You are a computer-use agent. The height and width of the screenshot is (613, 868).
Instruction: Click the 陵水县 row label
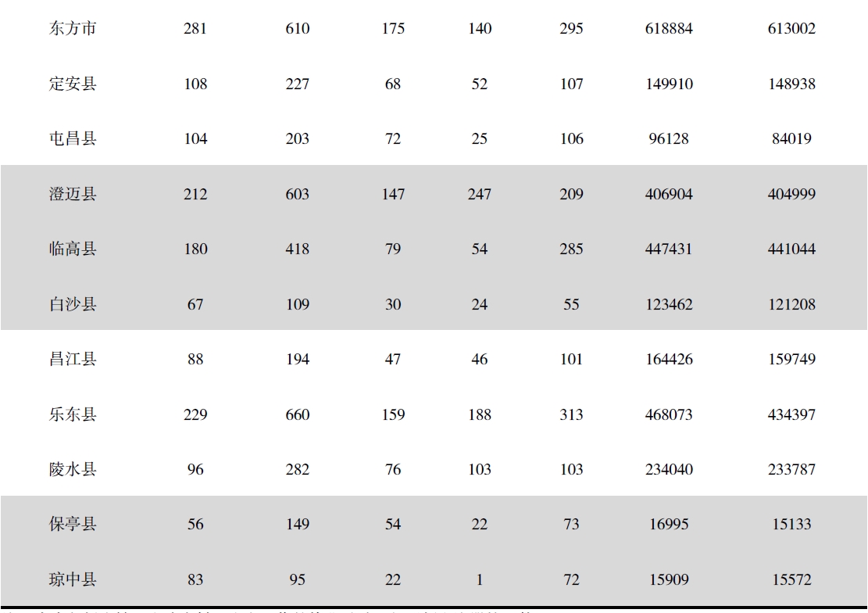point(73,469)
